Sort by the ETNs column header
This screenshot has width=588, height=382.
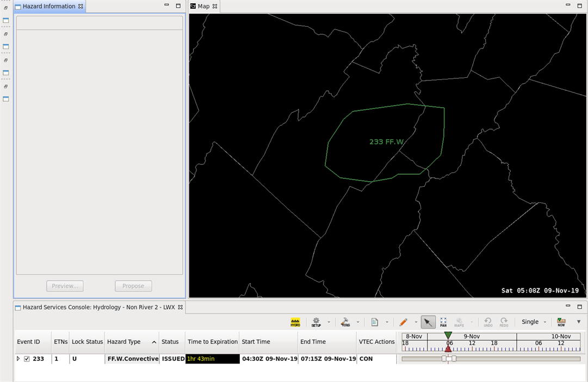[x=60, y=342]
